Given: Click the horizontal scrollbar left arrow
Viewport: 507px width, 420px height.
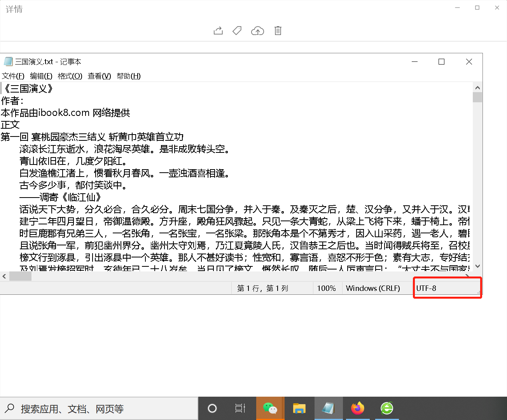Looking at the screenshot, I should coord(4,276).
